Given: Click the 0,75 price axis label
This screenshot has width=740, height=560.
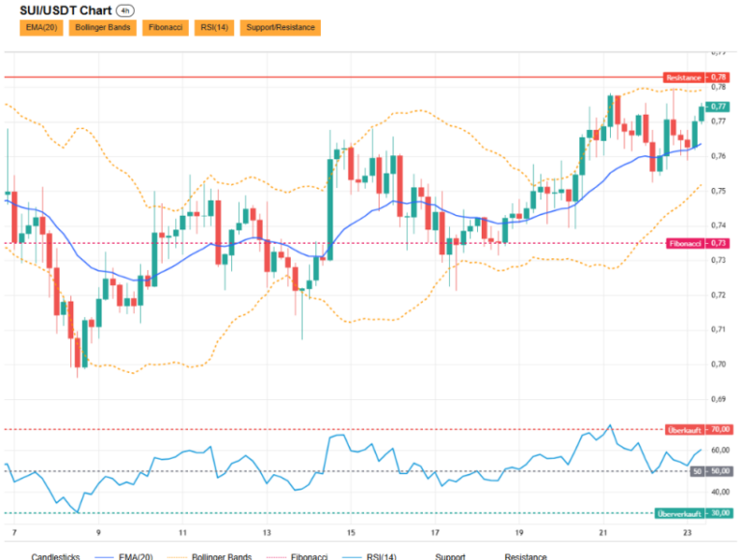Looking at the screenshot, I should [718, 191].
